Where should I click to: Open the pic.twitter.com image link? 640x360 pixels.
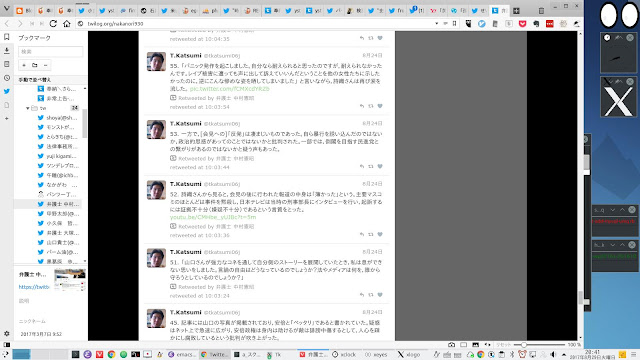click(x=229, y=89)
